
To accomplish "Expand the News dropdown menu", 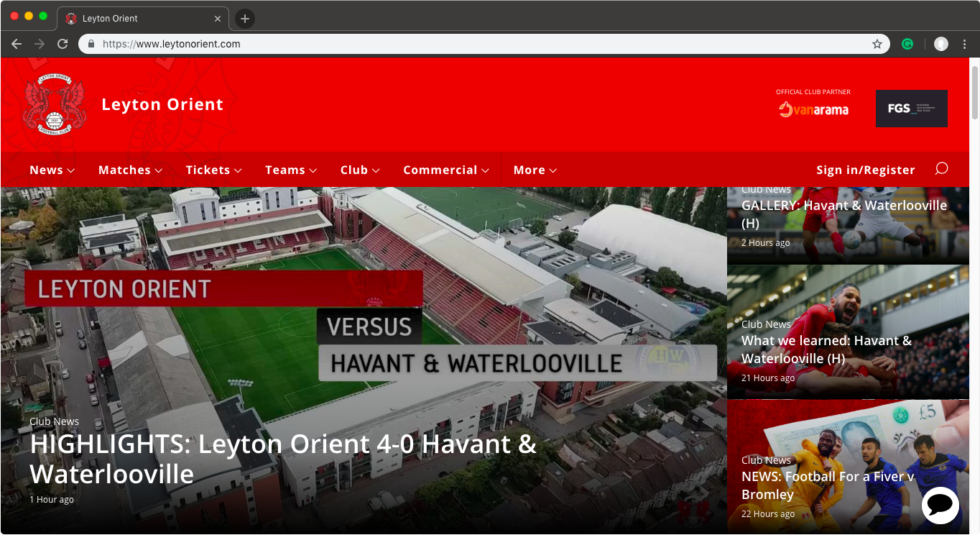I will click(x=52, y=170).
